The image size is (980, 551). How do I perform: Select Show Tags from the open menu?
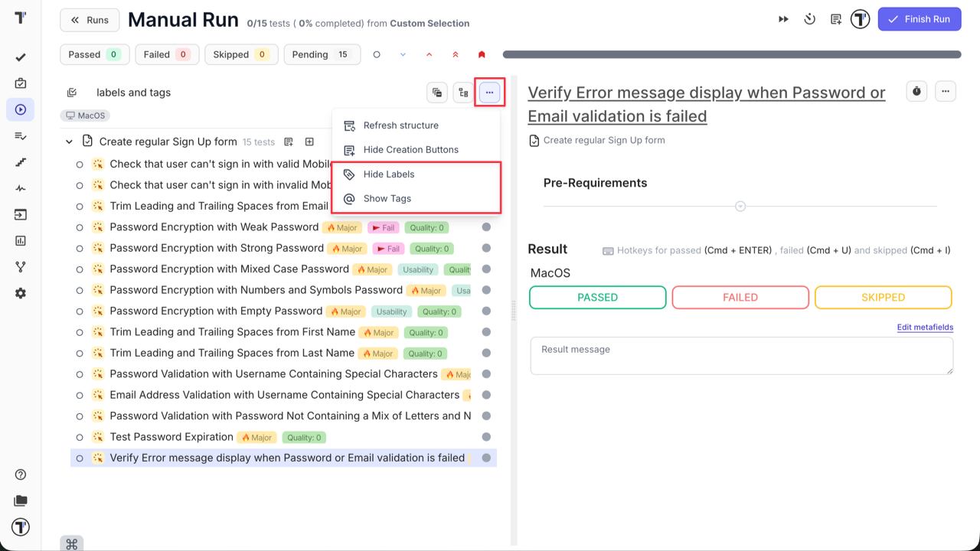[x=387, y=198]
